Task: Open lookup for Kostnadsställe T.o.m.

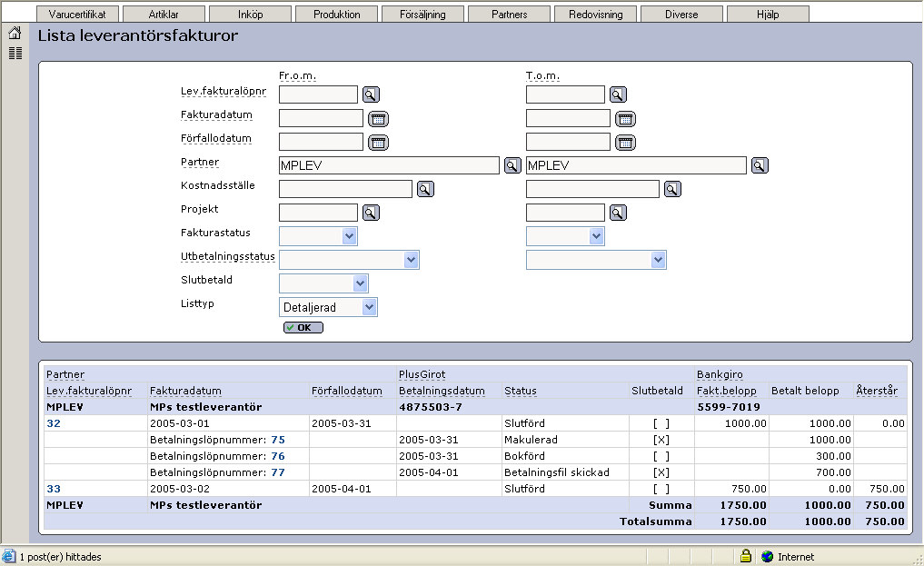Action: (672, 189)
